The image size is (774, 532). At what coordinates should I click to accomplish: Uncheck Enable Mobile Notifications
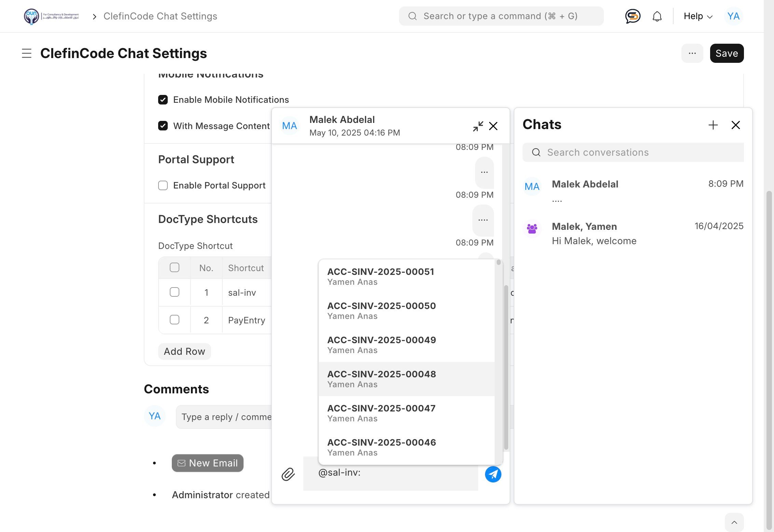pyautogui.click(x=163, y=100)
